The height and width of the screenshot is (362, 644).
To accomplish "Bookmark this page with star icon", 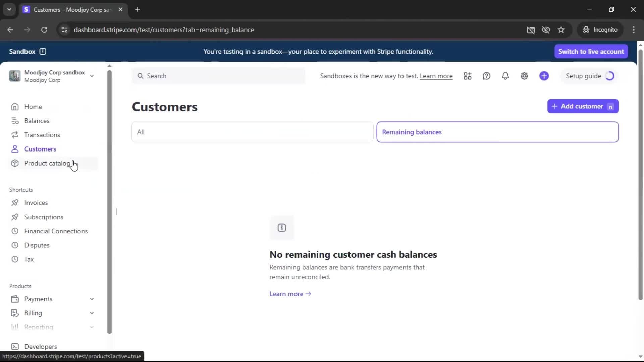I will 561,30.
